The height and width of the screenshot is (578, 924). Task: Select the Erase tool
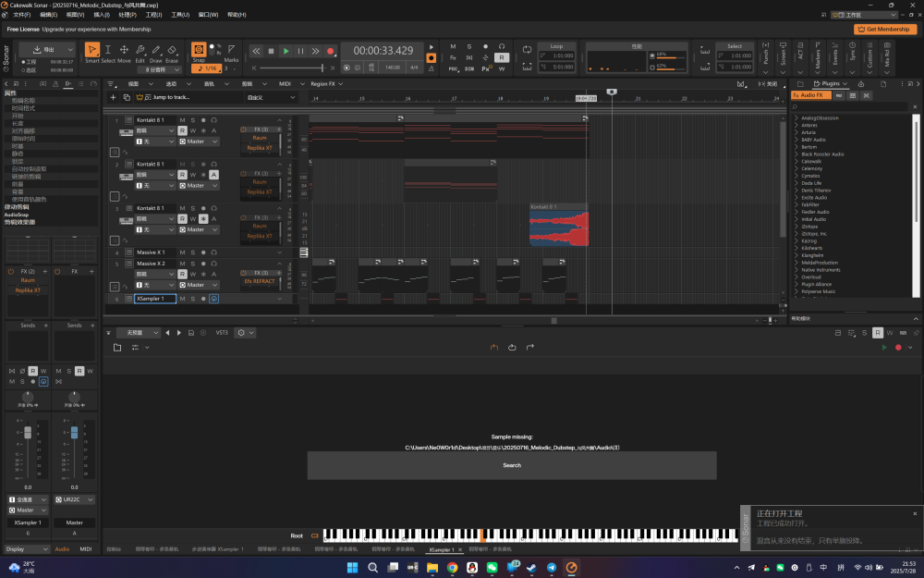coord(172,50)
